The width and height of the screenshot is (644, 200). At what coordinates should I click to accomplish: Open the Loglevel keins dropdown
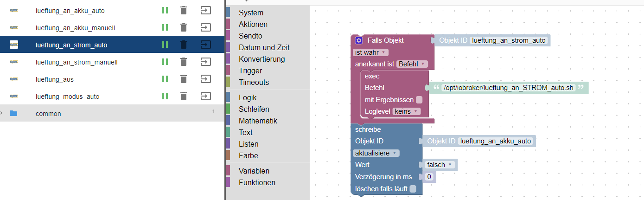(407, 111)
